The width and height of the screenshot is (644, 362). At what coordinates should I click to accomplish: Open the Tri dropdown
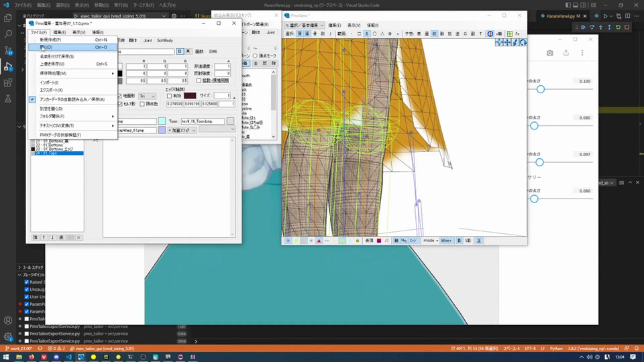pyautogui.click(x=147, y=96)
